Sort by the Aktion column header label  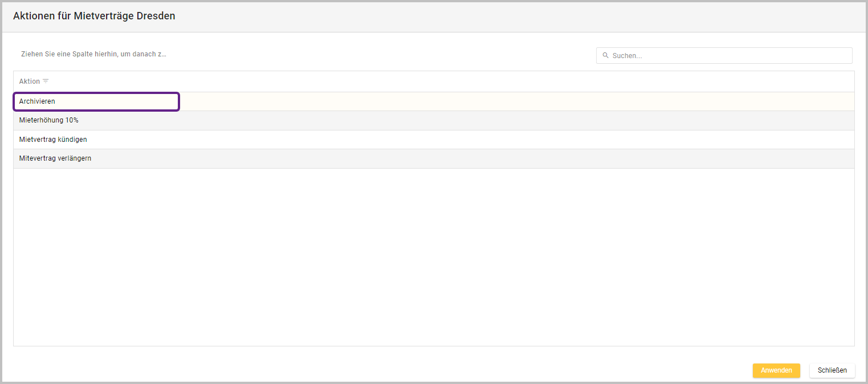(30, 81)
